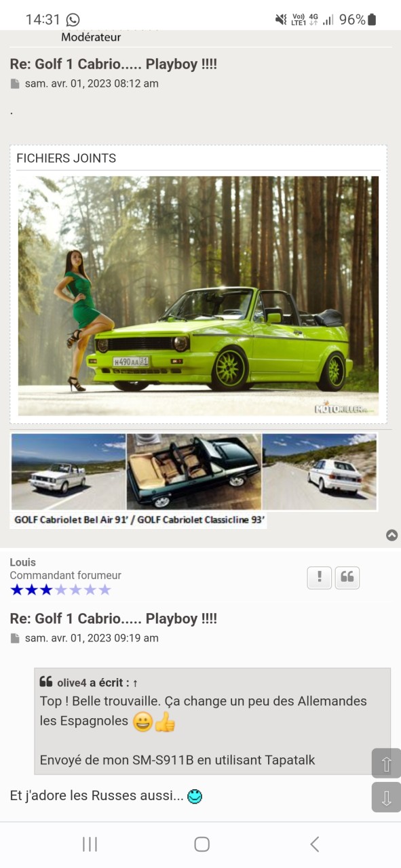Tap the WhatsApp notification icon in status bar

(73, 20)
